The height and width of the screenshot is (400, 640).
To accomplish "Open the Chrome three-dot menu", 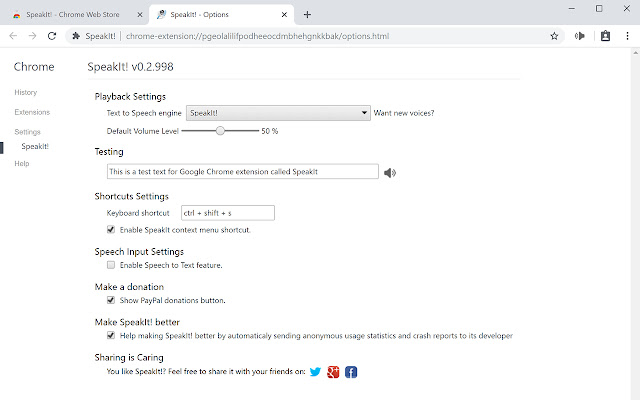I will coord(626,36).
